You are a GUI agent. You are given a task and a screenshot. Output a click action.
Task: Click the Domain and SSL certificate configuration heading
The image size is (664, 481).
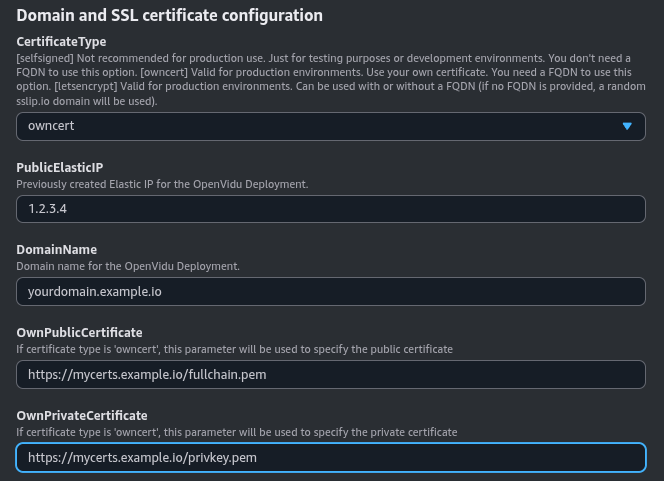(x=170, y=16)
